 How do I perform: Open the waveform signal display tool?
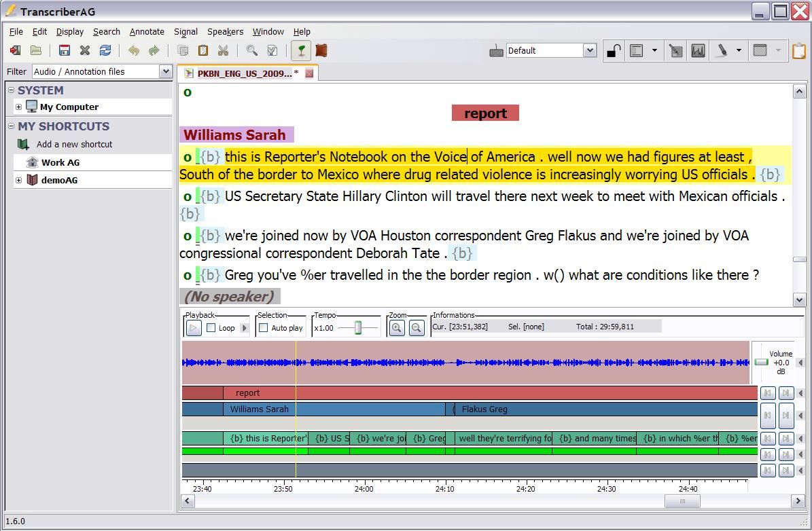click(698, 50)
